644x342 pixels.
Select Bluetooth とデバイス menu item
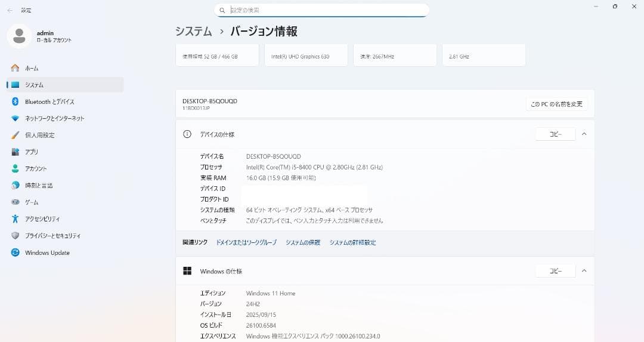65,101
